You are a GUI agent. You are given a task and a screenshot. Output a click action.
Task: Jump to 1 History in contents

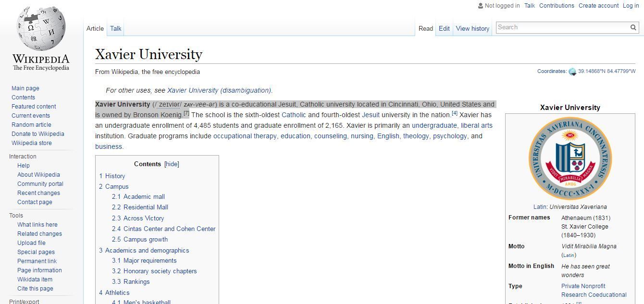pos(112,176)
